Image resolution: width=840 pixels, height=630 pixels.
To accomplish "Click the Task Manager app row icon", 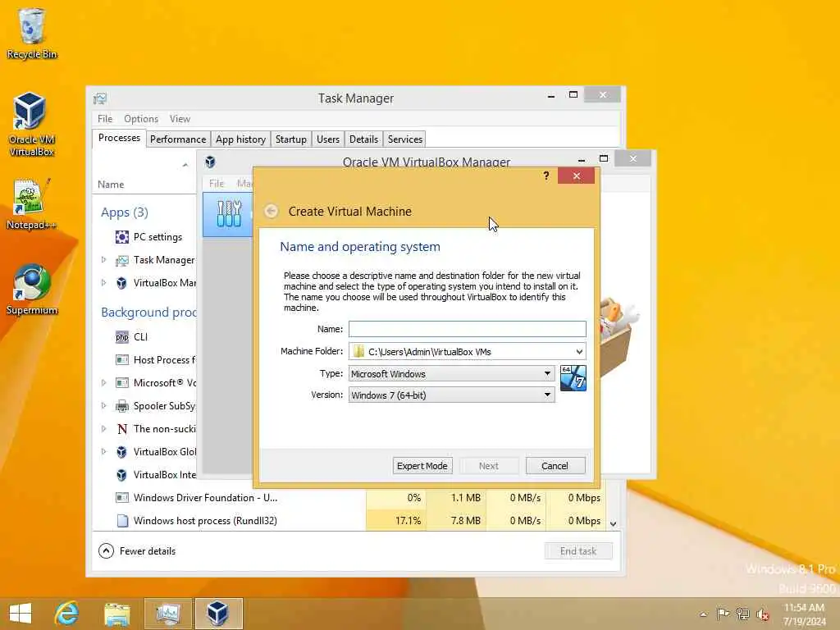I will [122, 260].
